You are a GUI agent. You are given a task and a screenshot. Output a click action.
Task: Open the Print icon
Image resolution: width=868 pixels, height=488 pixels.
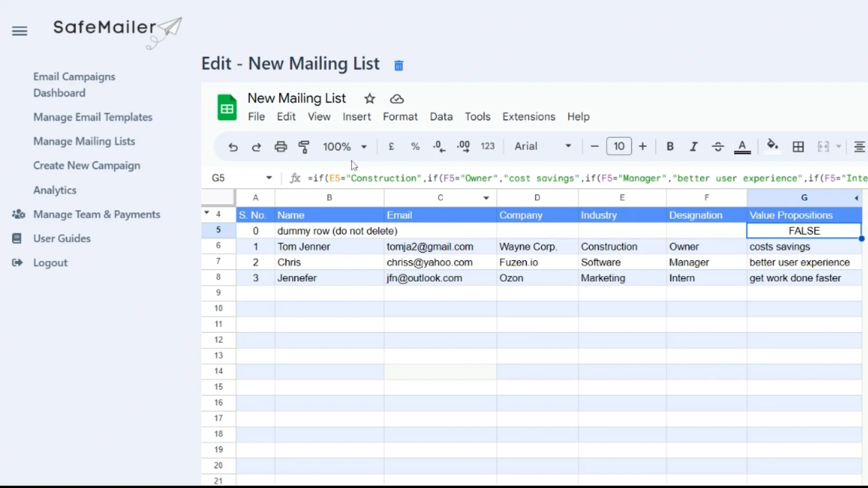281,146
